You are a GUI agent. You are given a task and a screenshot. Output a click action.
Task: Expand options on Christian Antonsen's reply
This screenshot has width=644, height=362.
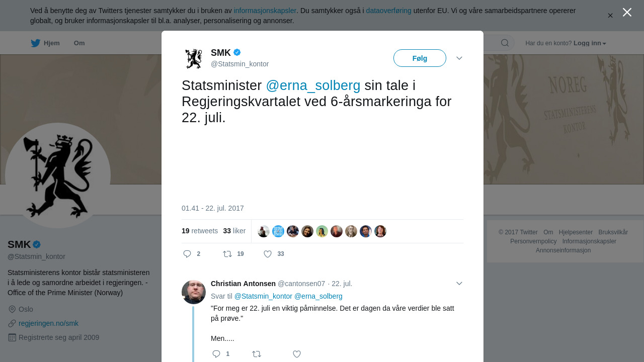(x=459, y=284)
